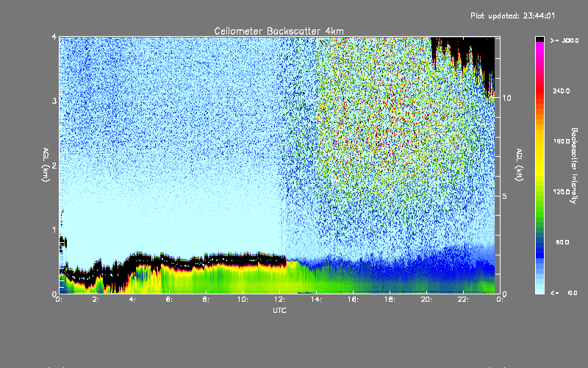The width and height of the screenshot is (588, 368).
Task: Click the 'AGL (kft)' right axis label
Action: 519,165
